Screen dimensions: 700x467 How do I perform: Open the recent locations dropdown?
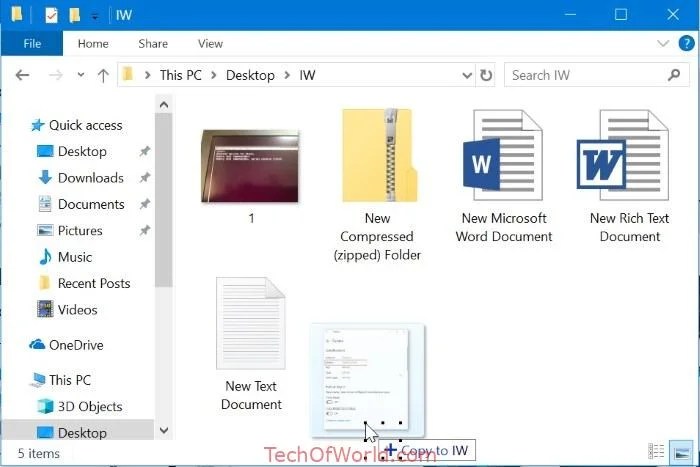tap(81, 75)
